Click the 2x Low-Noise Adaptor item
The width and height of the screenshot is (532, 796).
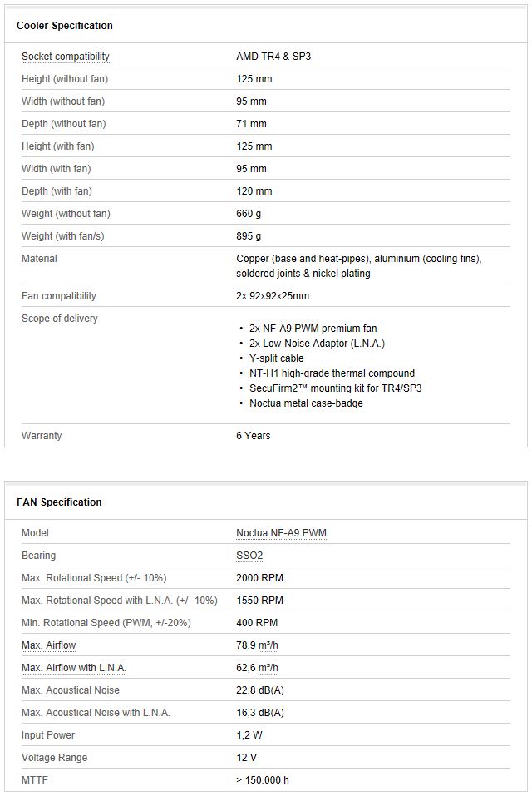(x=317, y=344)
